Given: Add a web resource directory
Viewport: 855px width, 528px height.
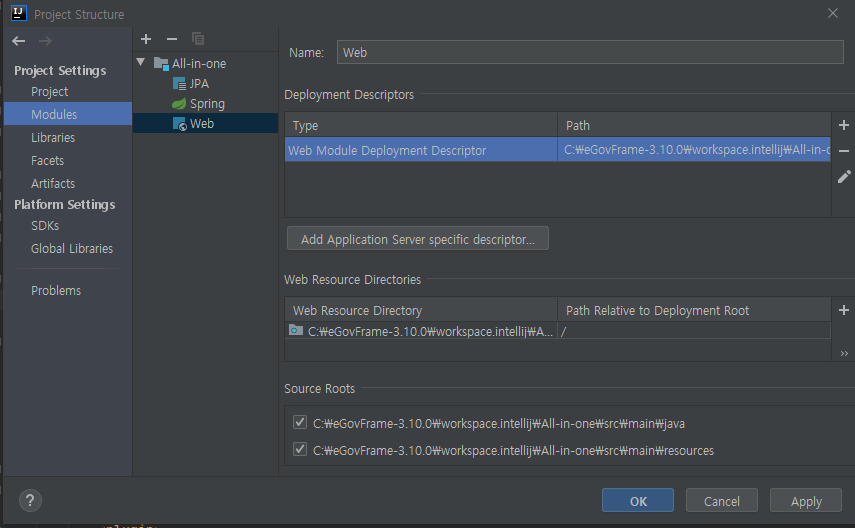Looking at the screenshot, I should (x=843, y=311).
